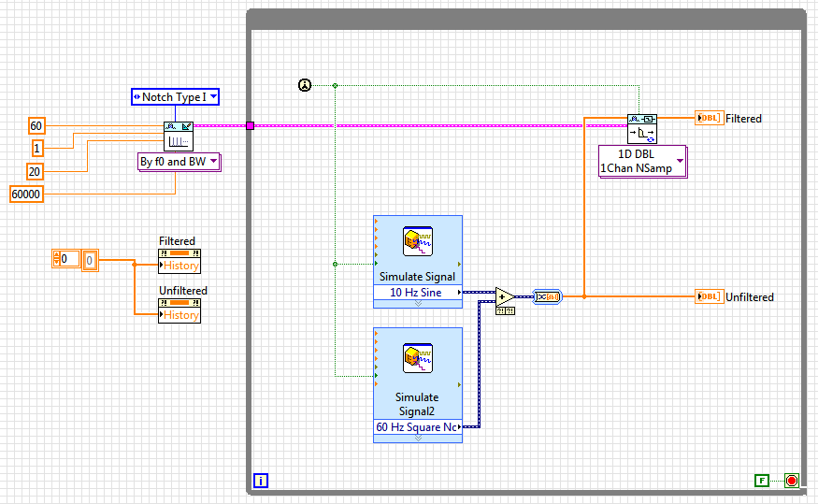
Task: Select the Convert from Dynamic Data node
Action: 547,296
